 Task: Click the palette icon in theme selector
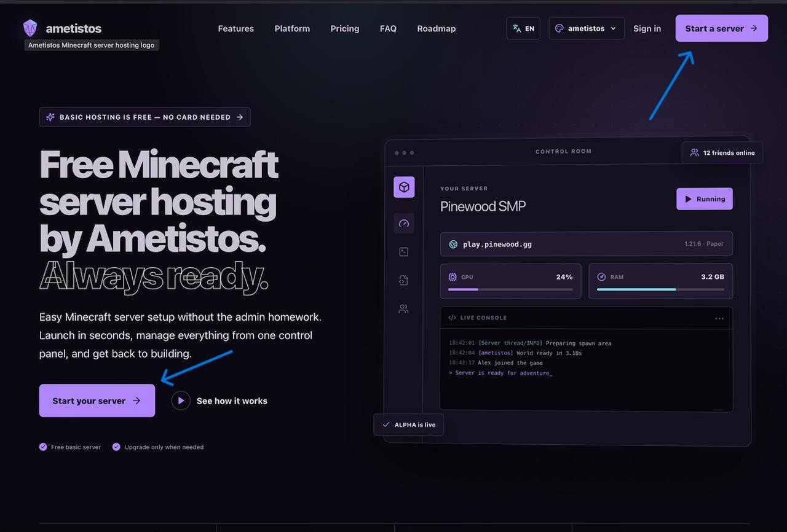559,28
